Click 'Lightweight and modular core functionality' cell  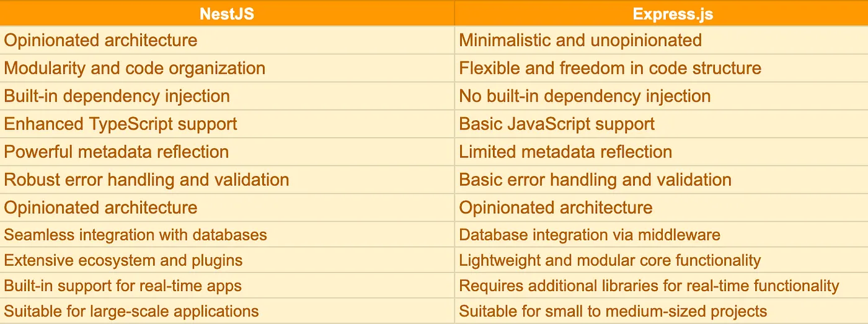[662, 260]
